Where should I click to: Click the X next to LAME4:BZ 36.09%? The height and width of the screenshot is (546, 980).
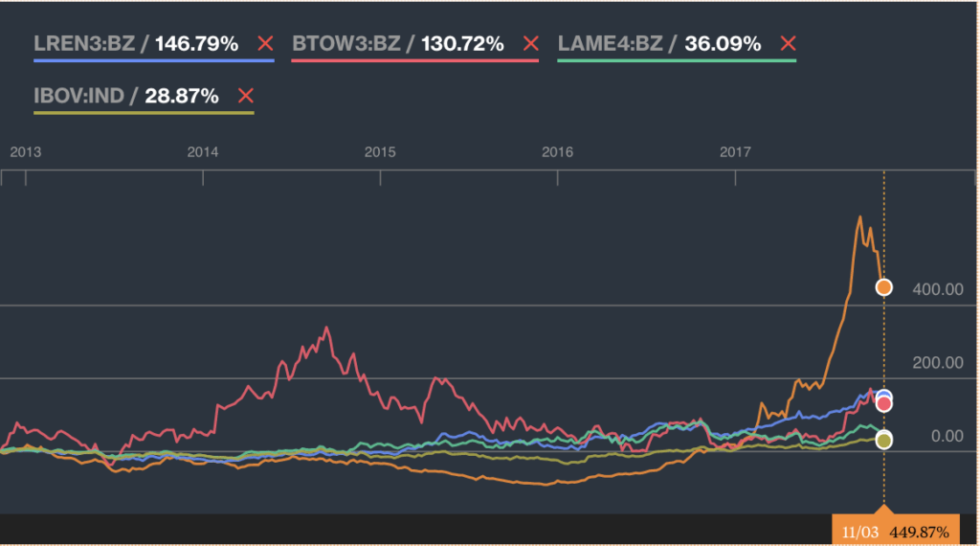(x=788, y=44)
